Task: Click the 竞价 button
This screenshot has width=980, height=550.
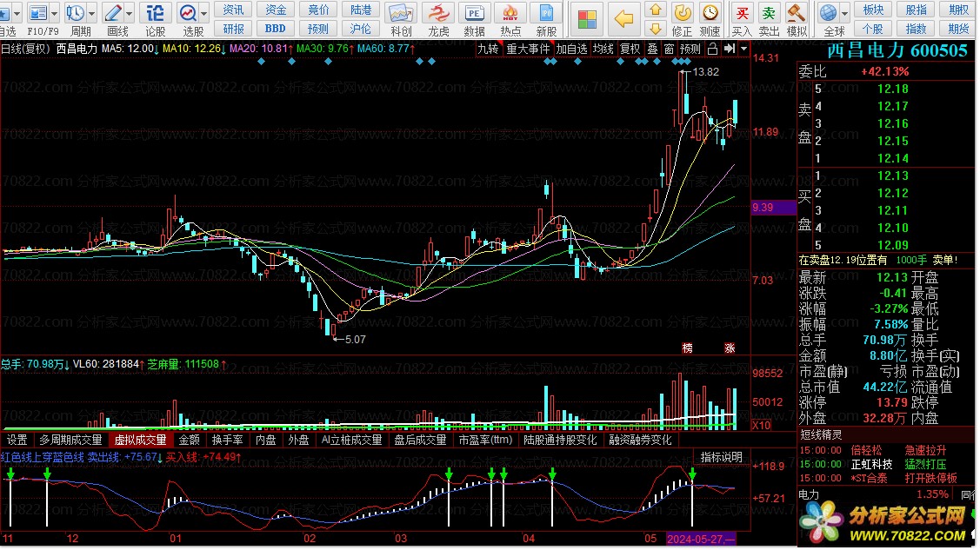Action: pyautogui.click(x=318, y=10)
